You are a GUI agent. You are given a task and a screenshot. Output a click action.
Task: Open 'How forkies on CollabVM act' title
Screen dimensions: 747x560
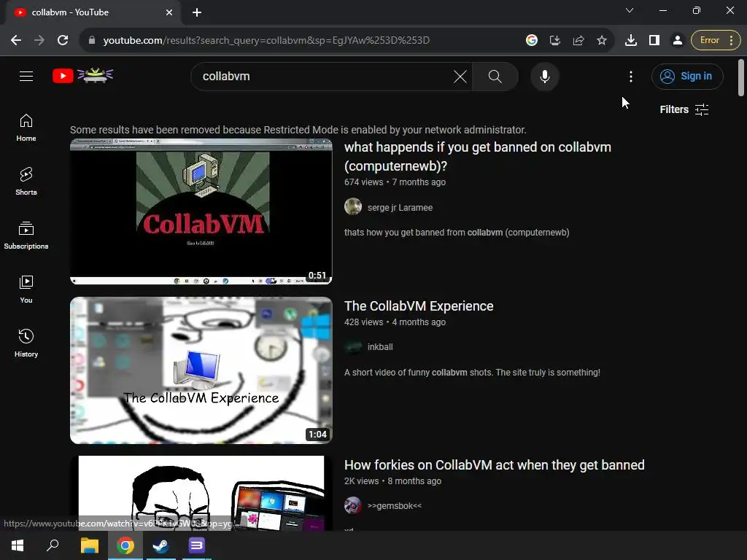coord(495,465)
